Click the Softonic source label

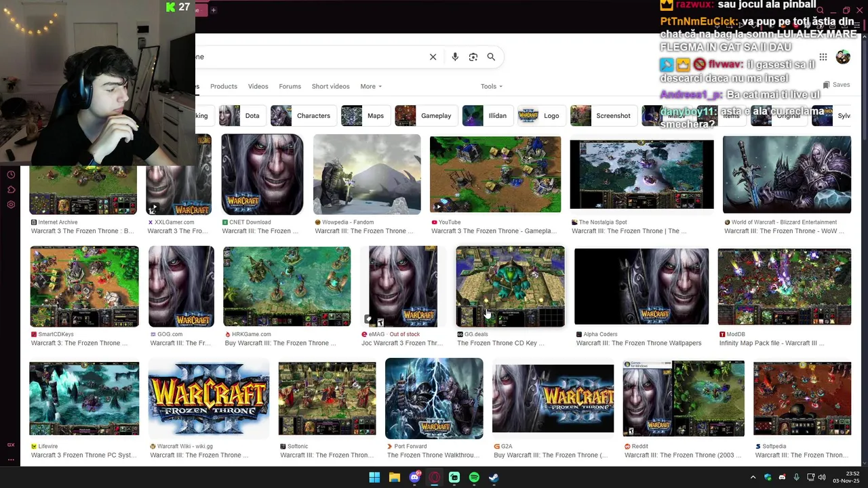[x=298, y=447]
